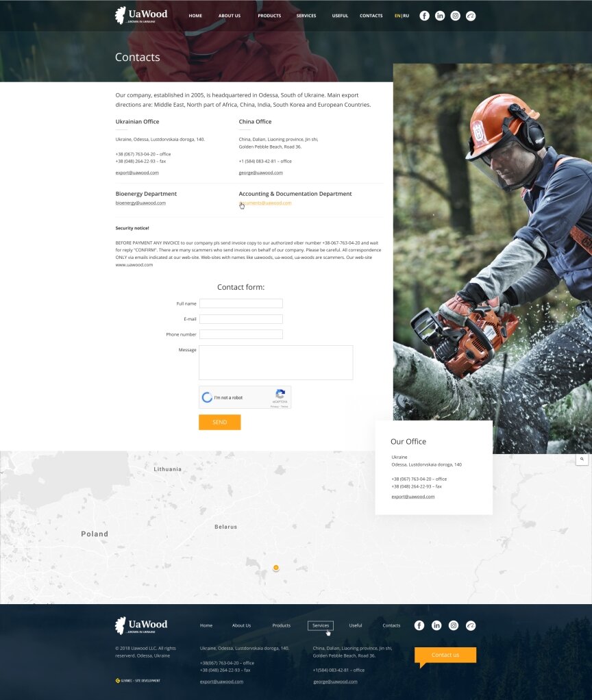Open the Instagram icon in the footer
The image size is (592, 700).
click(454, 625)
